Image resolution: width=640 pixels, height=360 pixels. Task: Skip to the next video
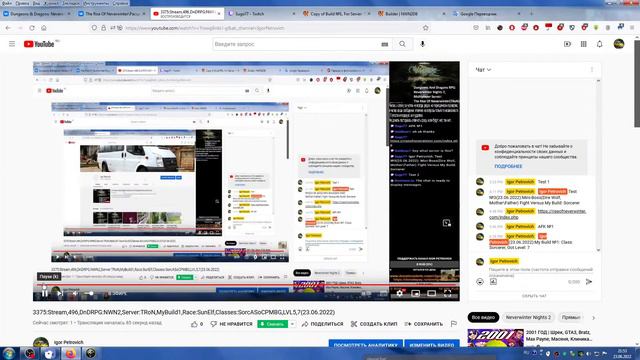pyautogui.click(x=60, y=293)
